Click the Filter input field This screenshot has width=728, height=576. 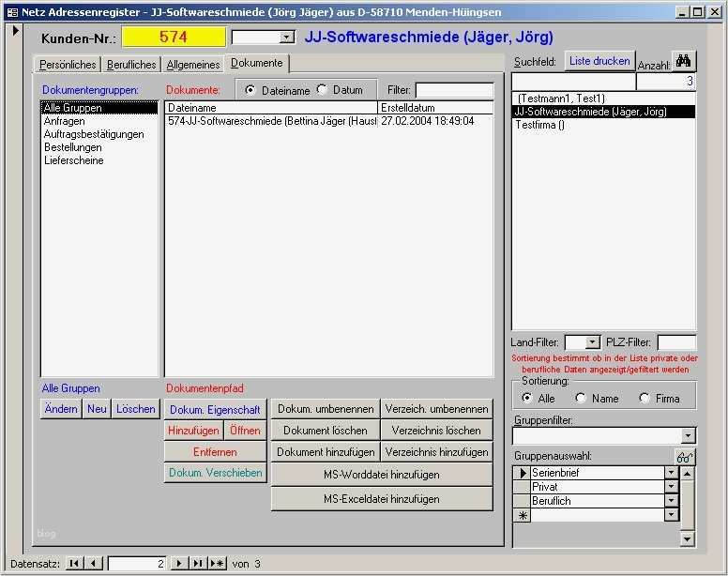pyautogui.click(x=455, y=90)
